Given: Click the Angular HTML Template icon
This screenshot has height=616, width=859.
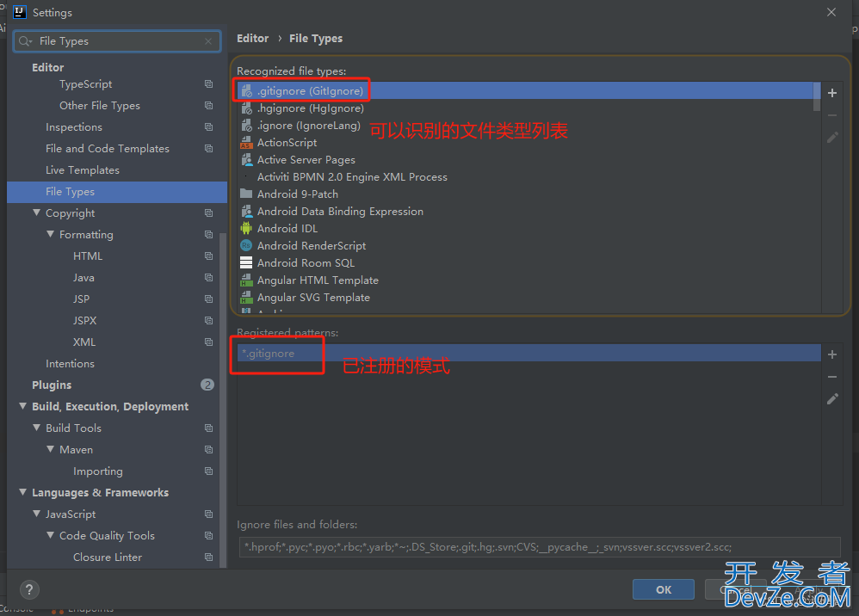Looking at the screenshot, I should (x=246, y=280).
